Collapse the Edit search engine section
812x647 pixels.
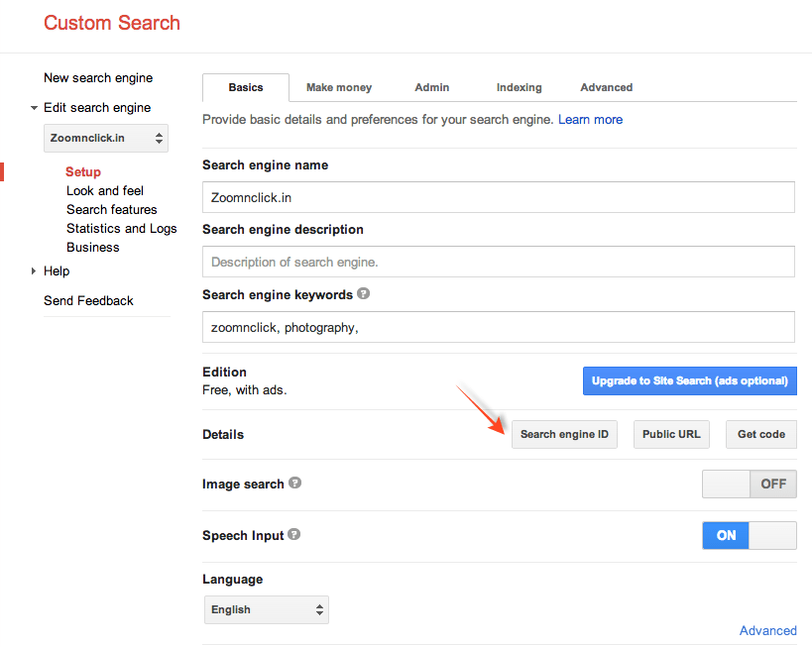pyautogui.click(x=33, y=107)
